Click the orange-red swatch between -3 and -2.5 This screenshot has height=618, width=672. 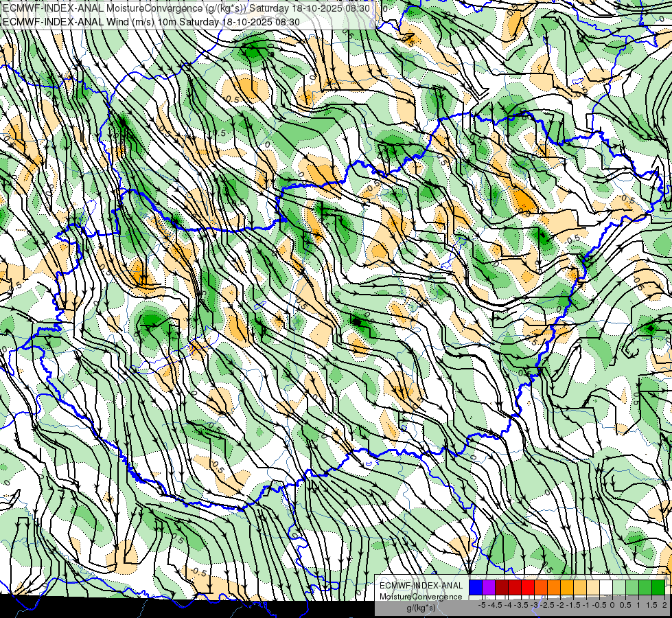[541, 587]
